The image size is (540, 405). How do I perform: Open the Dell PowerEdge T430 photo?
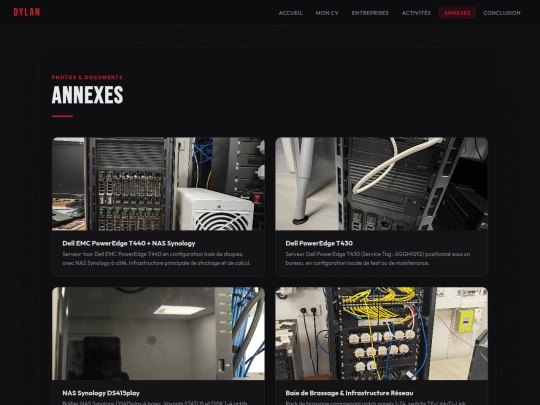tap(382, 184)
